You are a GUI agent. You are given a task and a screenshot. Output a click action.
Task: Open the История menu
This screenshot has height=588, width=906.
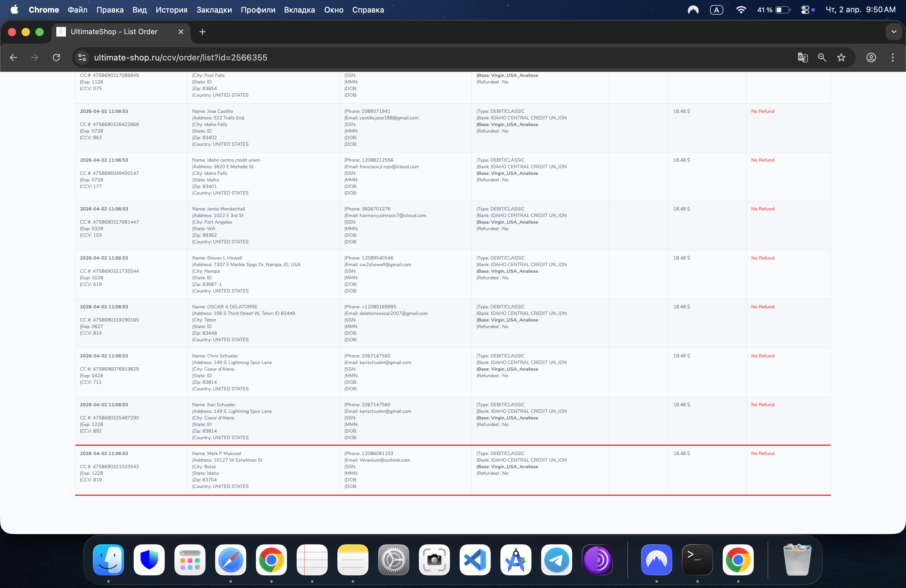pos(172,10)
